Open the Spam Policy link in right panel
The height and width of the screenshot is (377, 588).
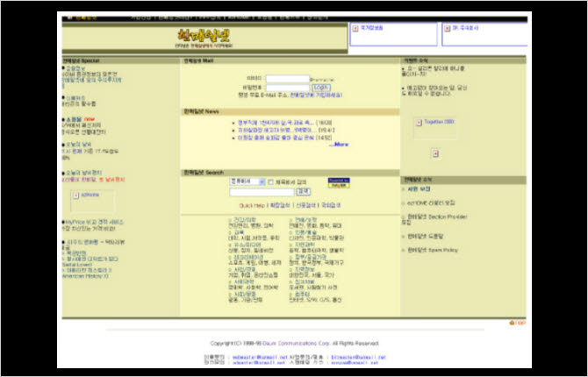(433, 250)
